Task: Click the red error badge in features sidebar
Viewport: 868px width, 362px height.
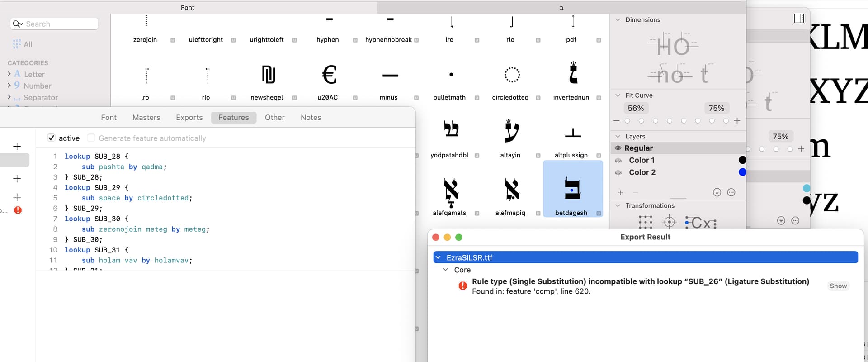Action: tap(18, 210)
